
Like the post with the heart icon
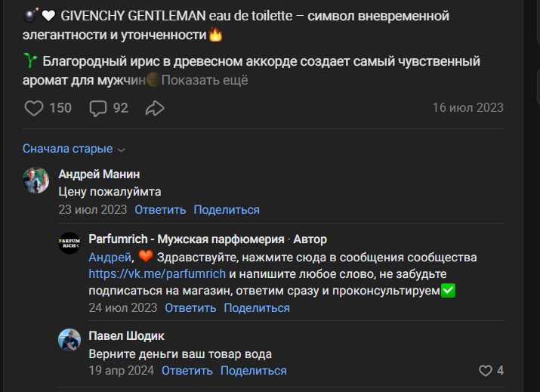point(34,108)
